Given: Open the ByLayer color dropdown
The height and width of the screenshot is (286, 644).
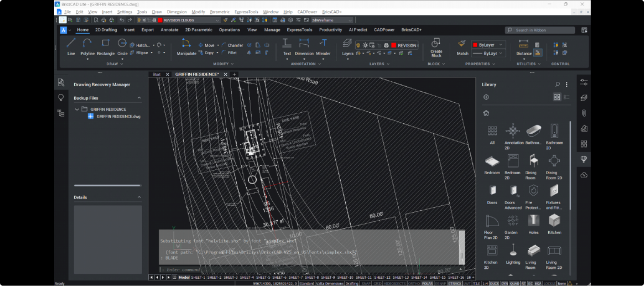Looking at the screenshot, I should 501,45.
